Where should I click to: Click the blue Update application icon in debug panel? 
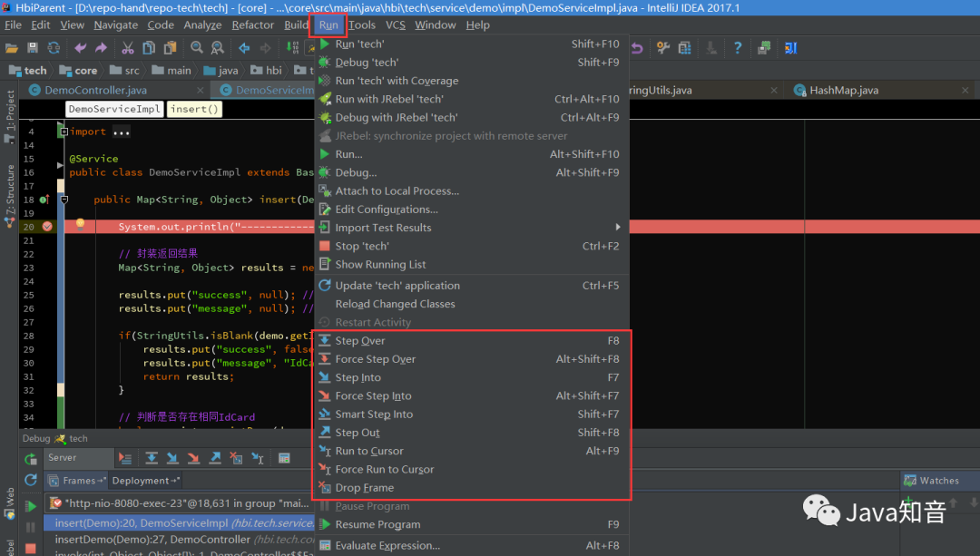[31, 480]
